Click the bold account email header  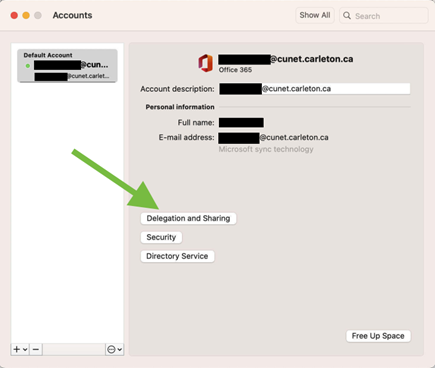[286, 59]
